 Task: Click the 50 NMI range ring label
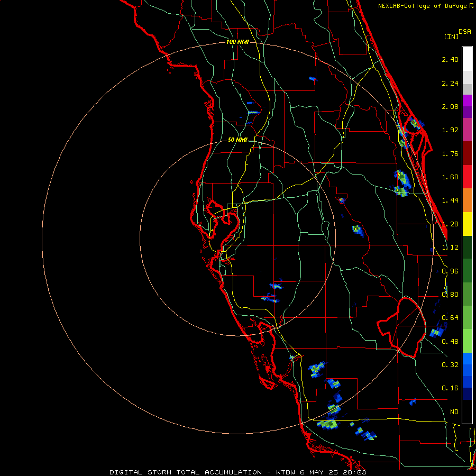pyautogui.click(x=237, y=140)
